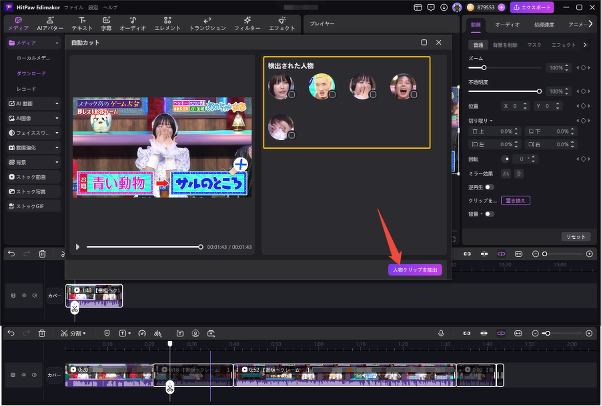
Task: Switch to the 背景を削除 sub-tab
Action: tap(505, 45)
